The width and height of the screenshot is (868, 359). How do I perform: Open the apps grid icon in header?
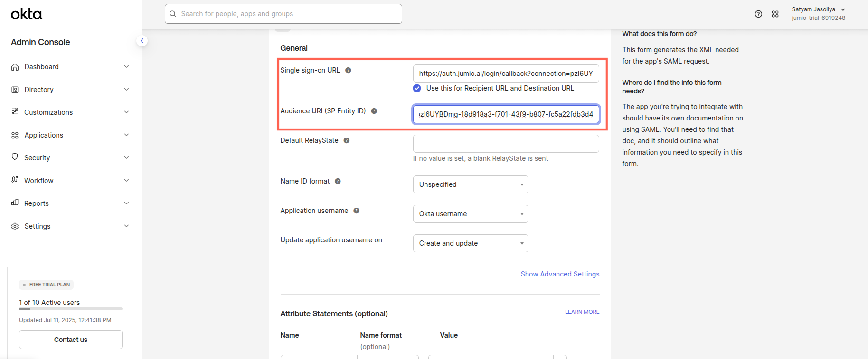[775, 14]
